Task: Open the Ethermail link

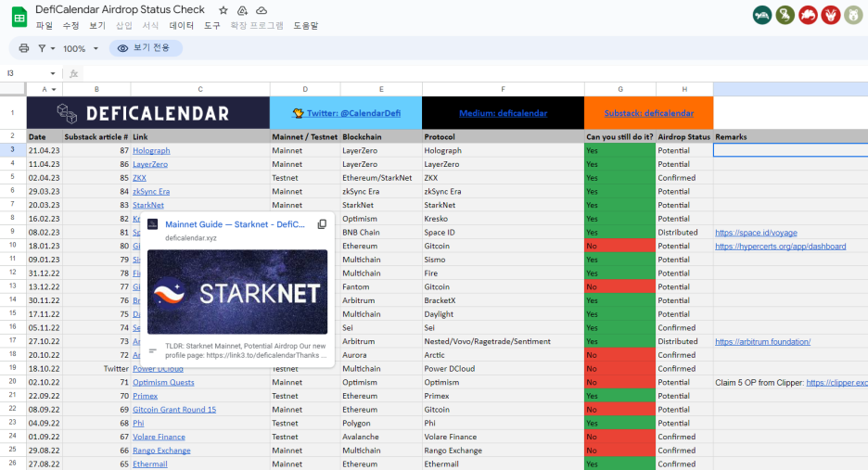Action: point(150,464)
